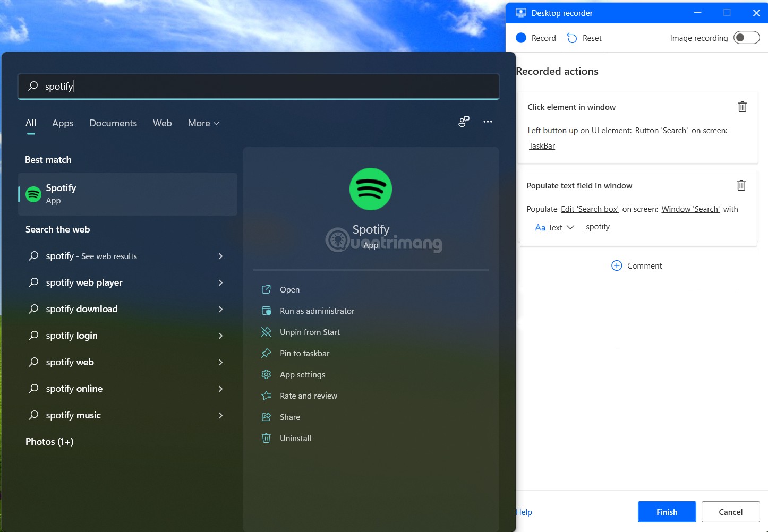Open the three-dots options menu in search
The image size is (768, 532).
pos(488,122)
